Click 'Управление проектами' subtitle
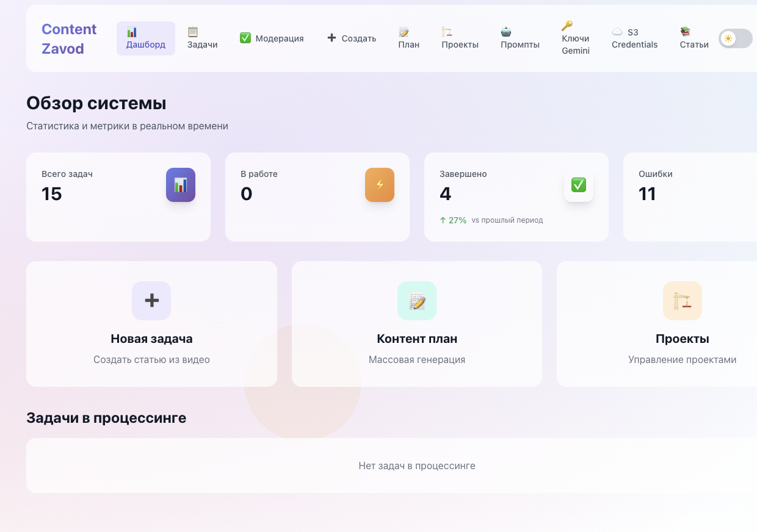Image resolution: width=757 pixels, height=532 pixels. tap(683, 360)
